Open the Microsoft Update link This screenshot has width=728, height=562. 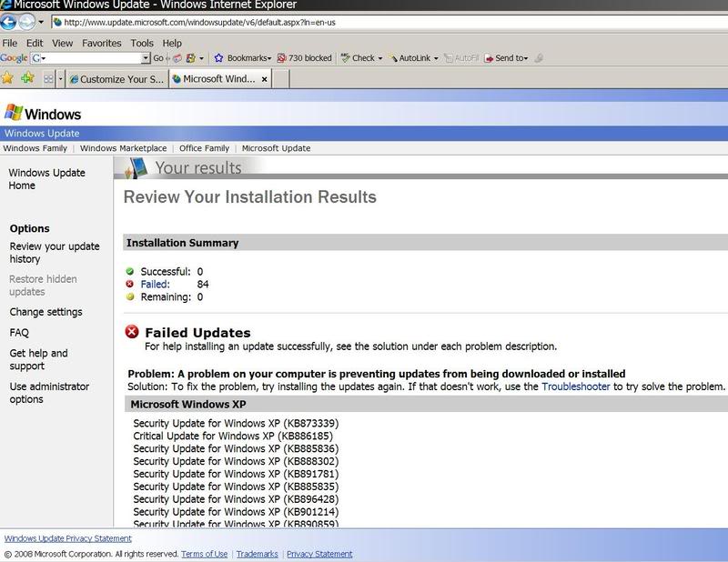[277, 148]
